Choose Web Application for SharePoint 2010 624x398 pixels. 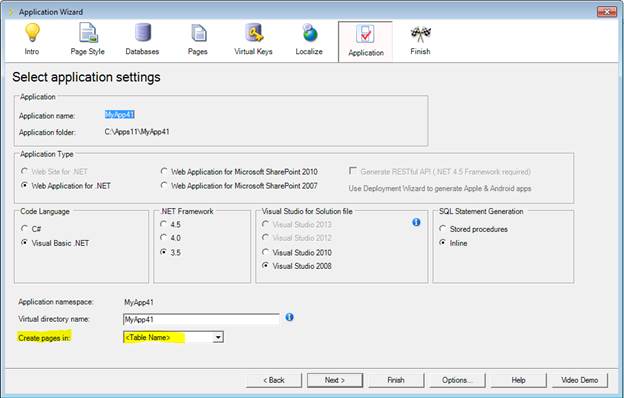pyautogui.click(x=164, y=171)
